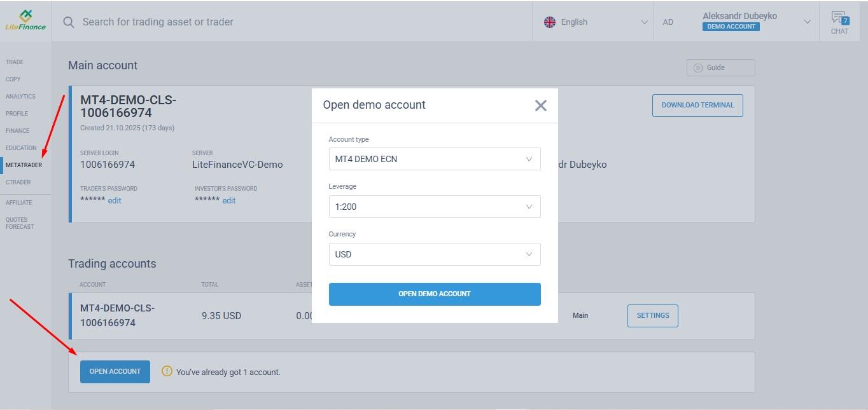
Task: Click the play icon in Guide button
Action: point(698,67)
